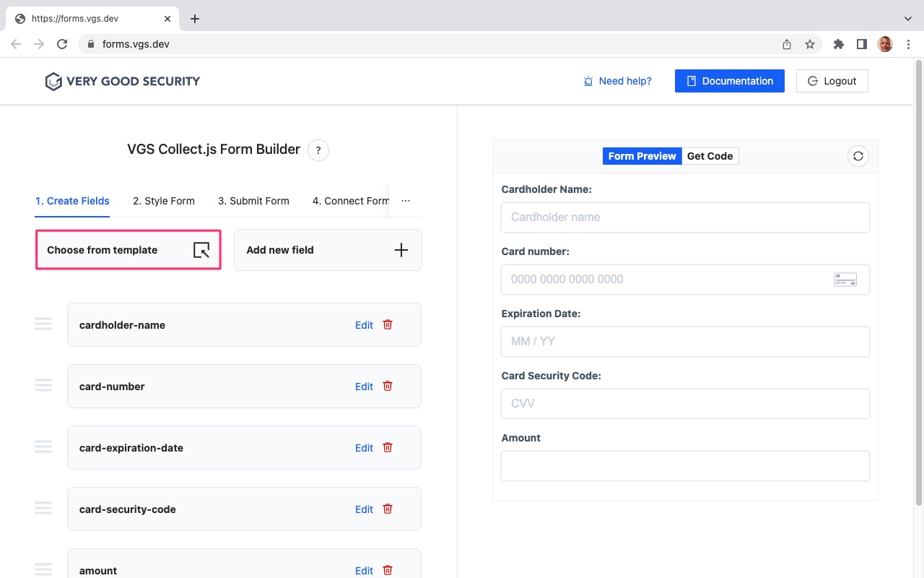
Task: Expand the tab search chevron
Action: (908, 19)
